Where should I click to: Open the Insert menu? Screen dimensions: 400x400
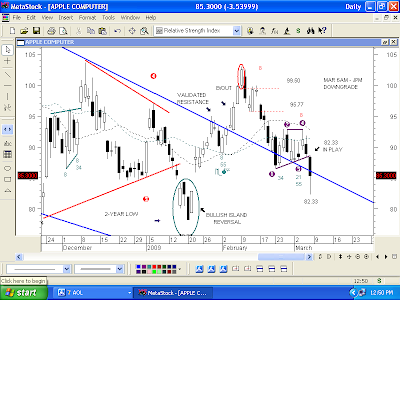point(66,18)
